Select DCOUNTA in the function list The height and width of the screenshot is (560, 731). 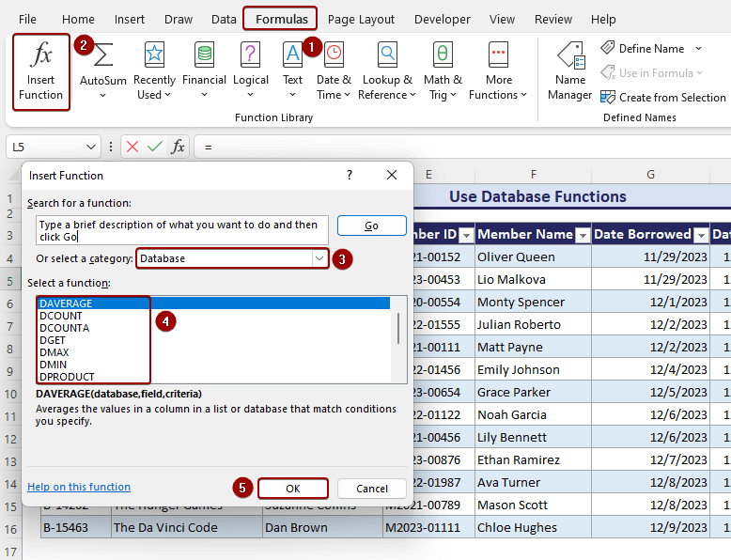pyautogui.click(x=65, y=328)
